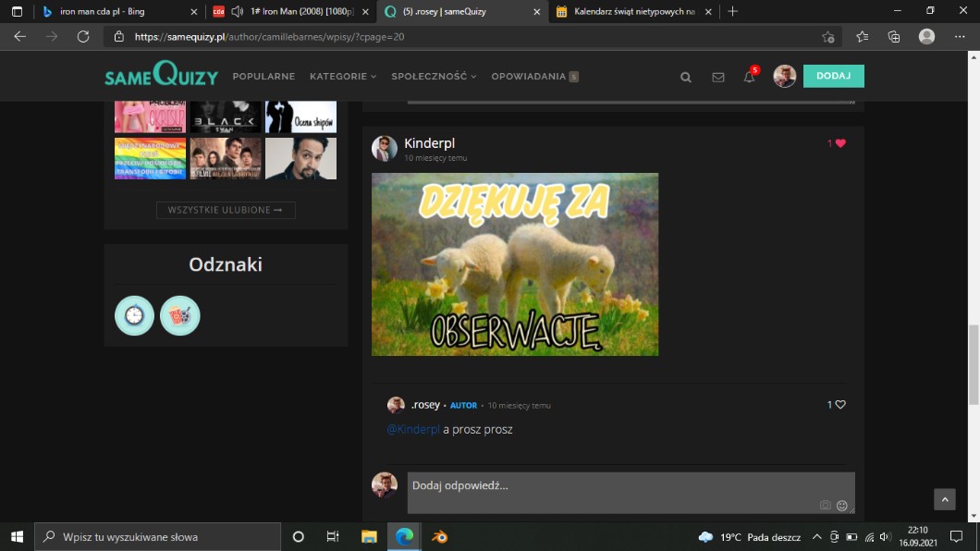Image resolution: width=980 pixels, height=551 pixels.
Task: Show hidden system tray icons chevron
Action: pyautogui.click(x=816, y=537)
